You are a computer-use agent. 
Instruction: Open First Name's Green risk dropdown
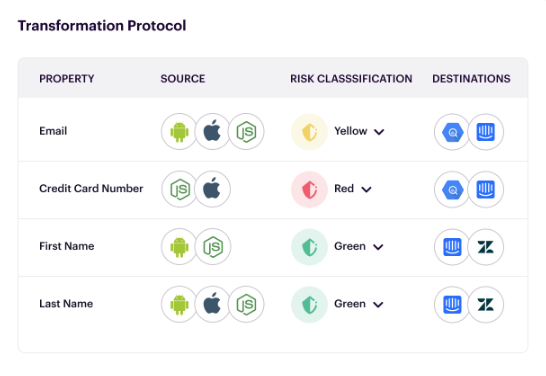pos(359,246)
